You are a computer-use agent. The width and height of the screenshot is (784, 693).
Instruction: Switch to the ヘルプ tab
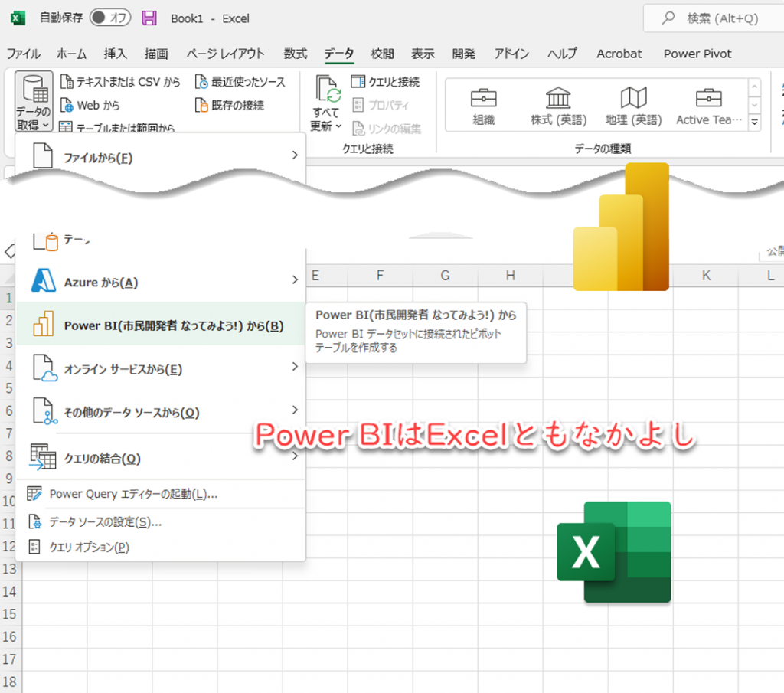[x=562, y=54]
